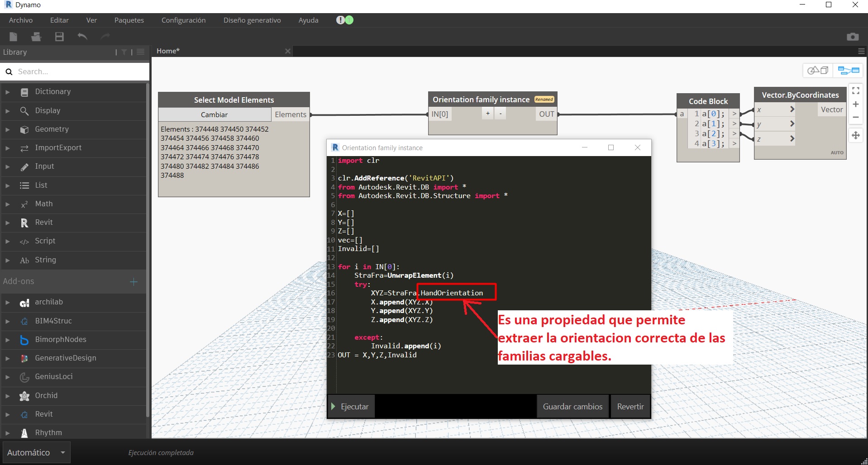Expand the GenerativeDesign add-on
This screenshot has height=465, width=868.
click(x=7, y=358)
